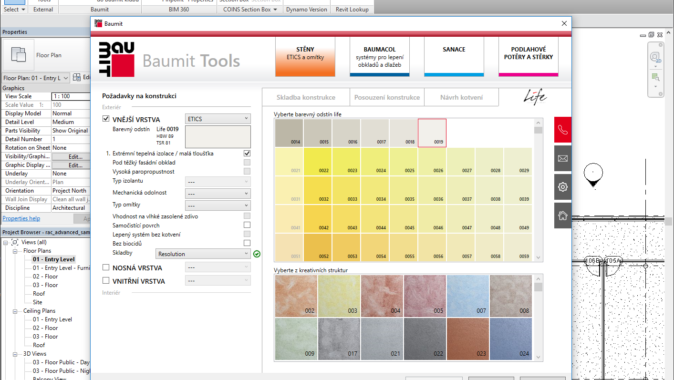Click the Edit Type icon in Properties
This screenshot has width=674, height=380.
[x=77, y=77]
